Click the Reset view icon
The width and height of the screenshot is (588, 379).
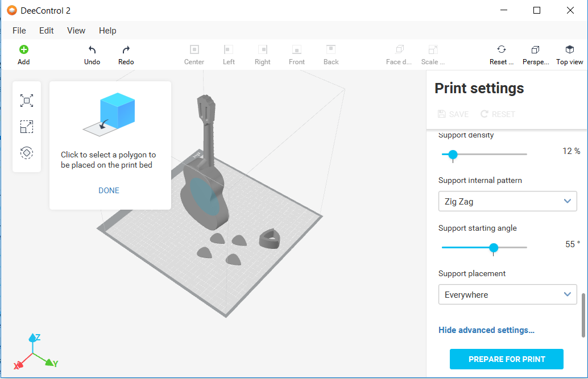coord(501,50)
